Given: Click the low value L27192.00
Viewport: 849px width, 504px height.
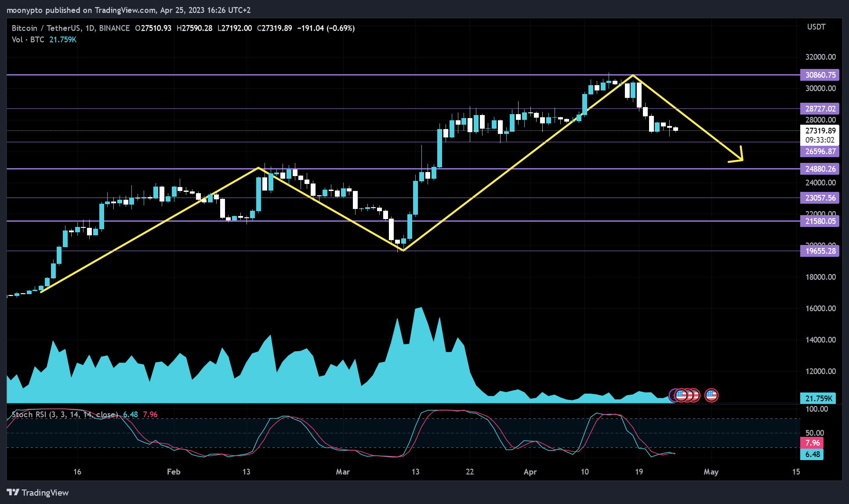Looking at the screenshot, I should pyautogui.click(x=235, y=28).
